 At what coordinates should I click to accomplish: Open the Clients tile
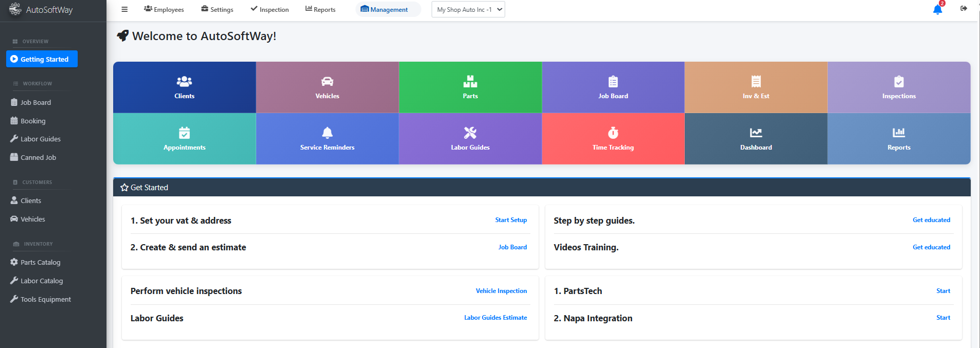click(x=184, y=87)
